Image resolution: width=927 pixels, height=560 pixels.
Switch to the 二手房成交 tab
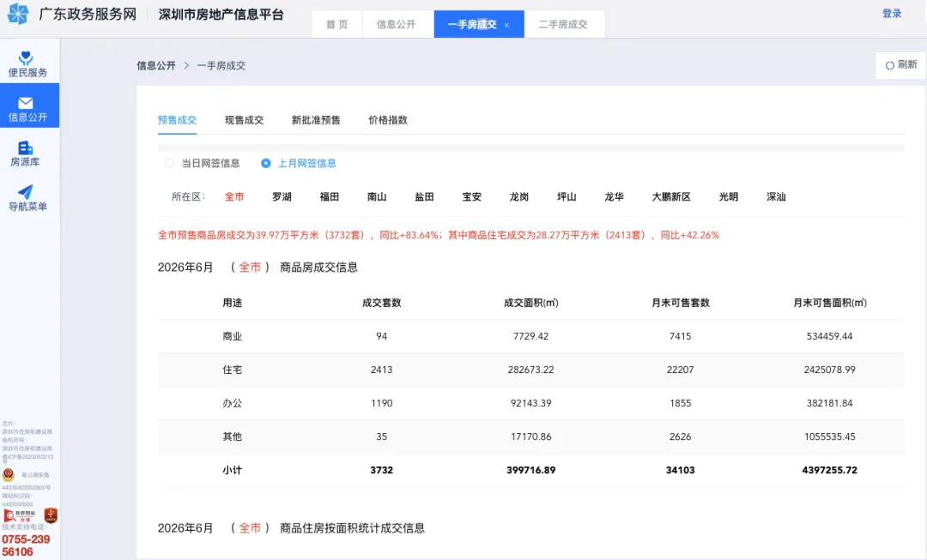[563, 24]
